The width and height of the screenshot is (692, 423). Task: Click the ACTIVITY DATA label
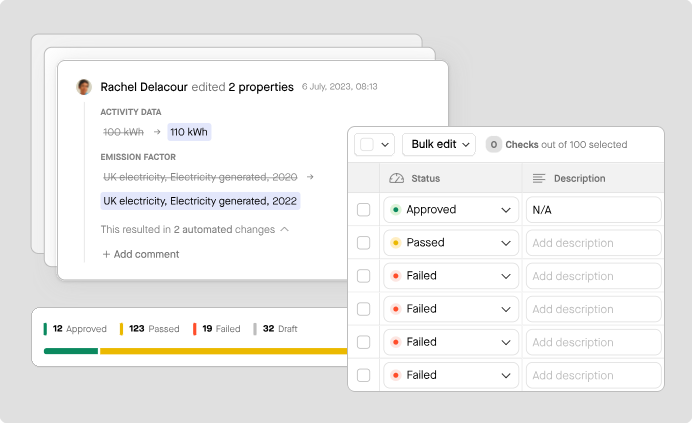click(131, 112)
